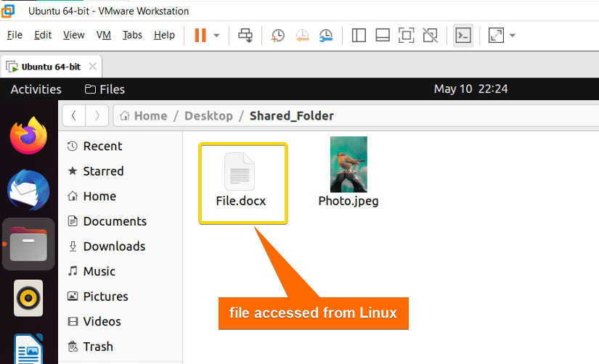Image resolution: width=599 pixels, height=364 pixels.
Task: Click the clock May 10 22:24
Action: 470,89
